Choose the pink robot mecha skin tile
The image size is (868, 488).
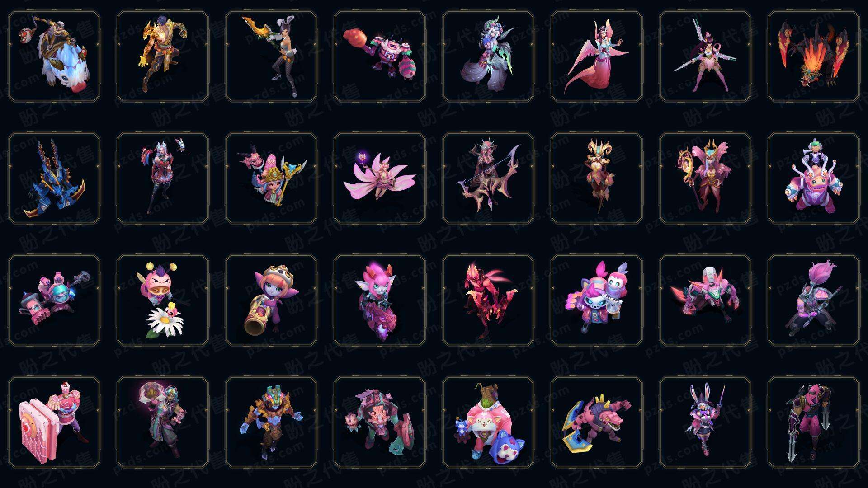[x=705, y=300]
